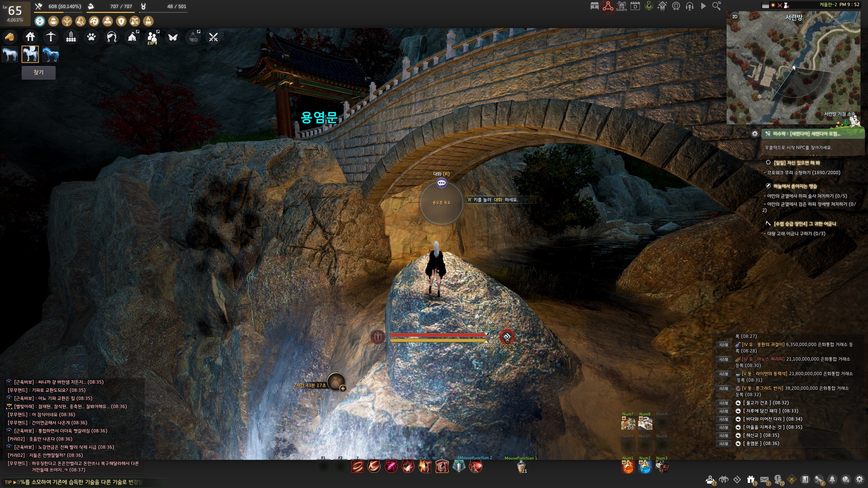The width and height of the screenshot is (868, 488).
Task: Open the butterfly fairy icon
Action: tap(173, 37)
